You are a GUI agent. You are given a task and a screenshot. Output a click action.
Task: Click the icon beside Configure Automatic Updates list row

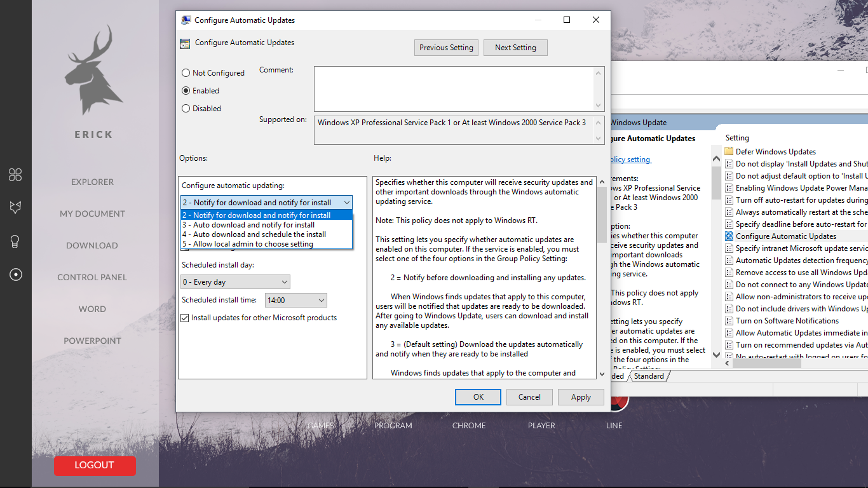[x=729, y=236]
